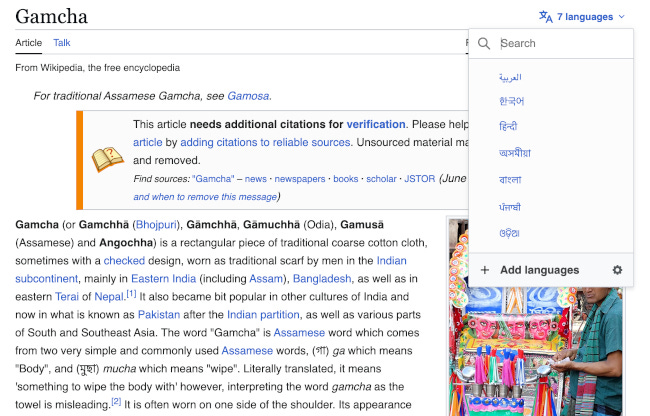Choose Arabic (العربية) language
Screen dimensions: 650x416
[x=510, y=77]
